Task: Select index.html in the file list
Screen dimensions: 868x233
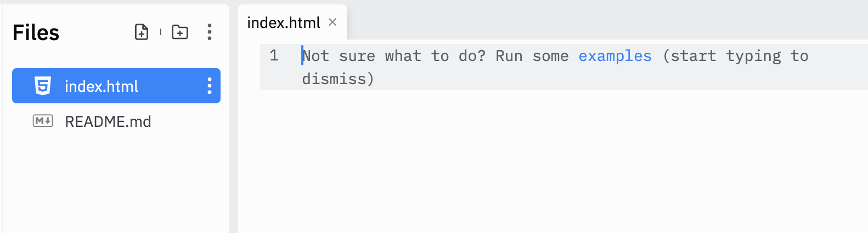Action: [x=102, y=86]
